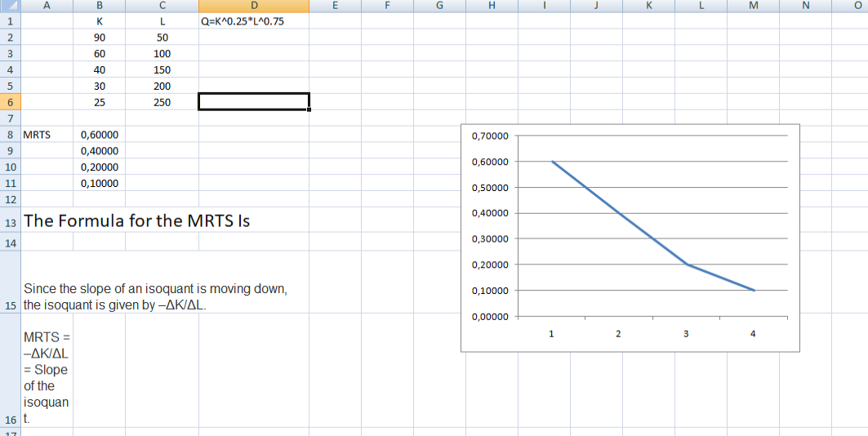Select the row 13 header
This screenshot has height=436, width=868.
click(11, 221)
